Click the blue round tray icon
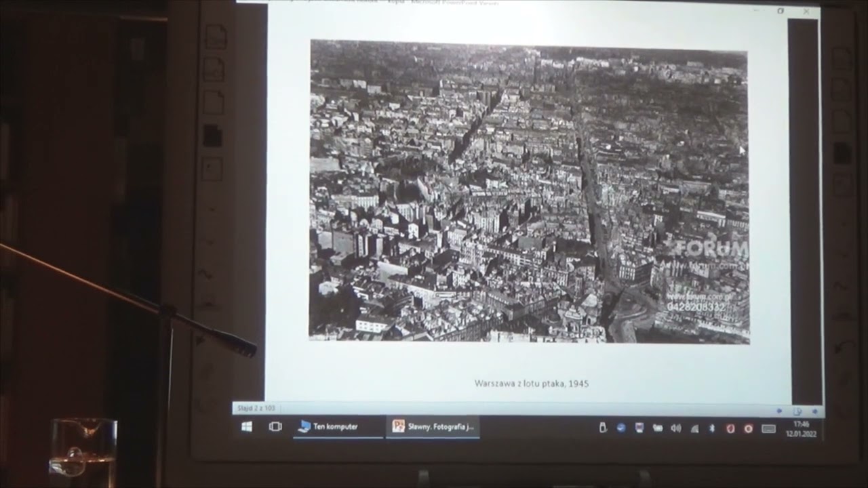This screenshot has width=868, height=488. [x=620, y=428]
